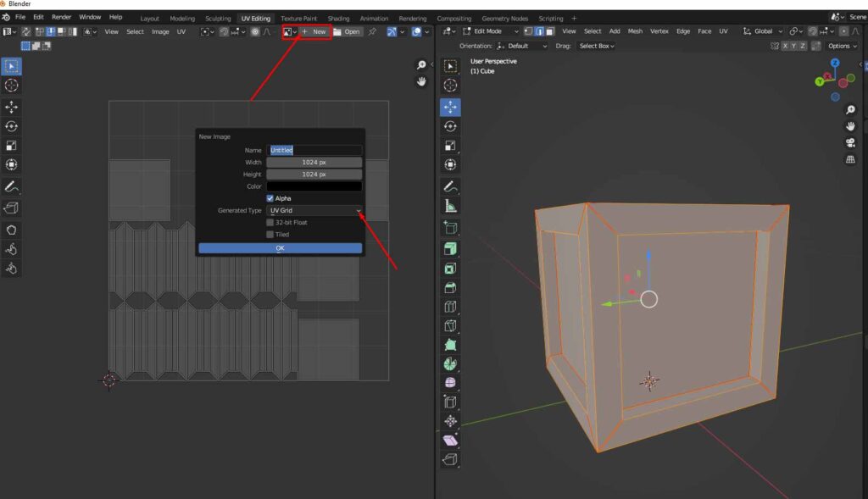Select the Scale tool in UV editor

click(x=11, y=146)
